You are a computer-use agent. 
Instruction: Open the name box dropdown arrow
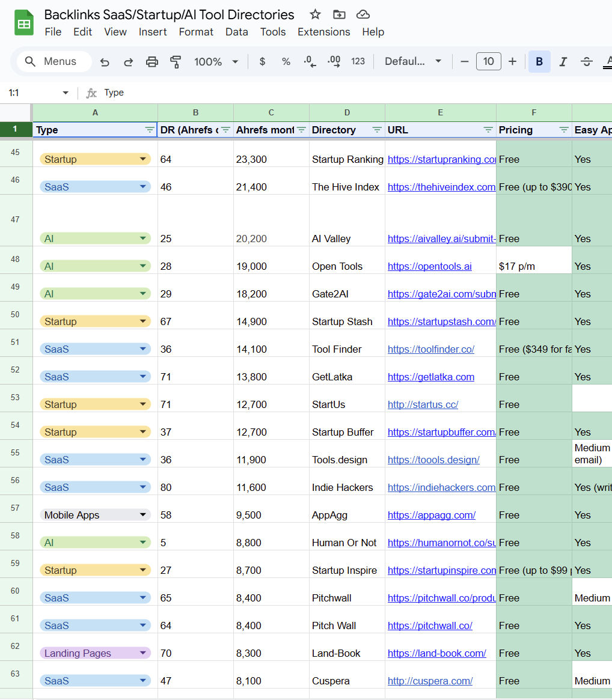[66, 93]
